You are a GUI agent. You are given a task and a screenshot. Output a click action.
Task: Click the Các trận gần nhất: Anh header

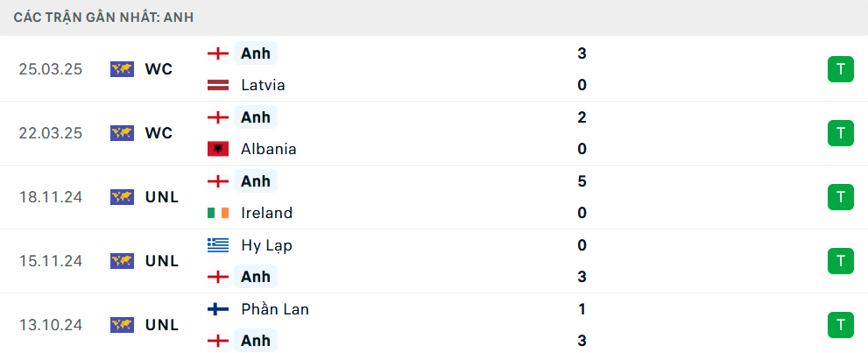pyautogui.click(x=104, y=18)
